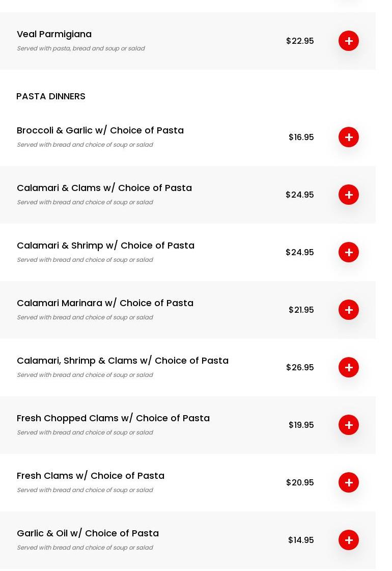Screen dimensions: 392x571
Task: Add Garlic & Oil pasta using plus
Action: (349, 540)
